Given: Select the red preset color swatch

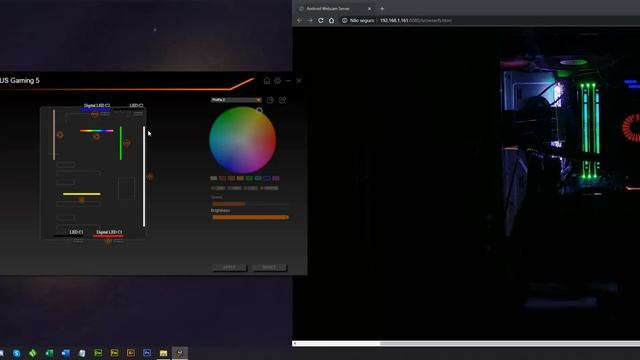Looking at the screenshot, I should tap(222, 178).
